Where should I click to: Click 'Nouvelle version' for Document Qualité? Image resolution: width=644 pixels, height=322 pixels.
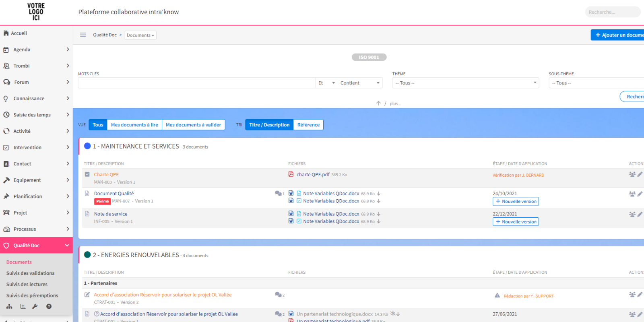pyautogui.click(x=516, y=201)
